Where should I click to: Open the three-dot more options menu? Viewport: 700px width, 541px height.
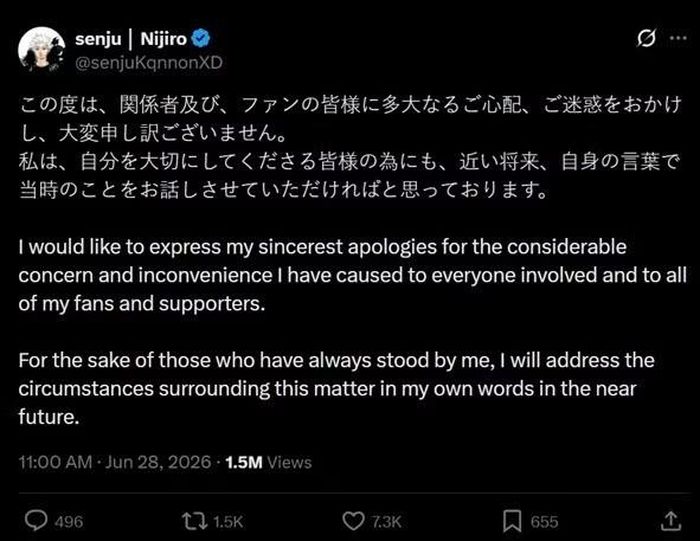pos(678,38)
